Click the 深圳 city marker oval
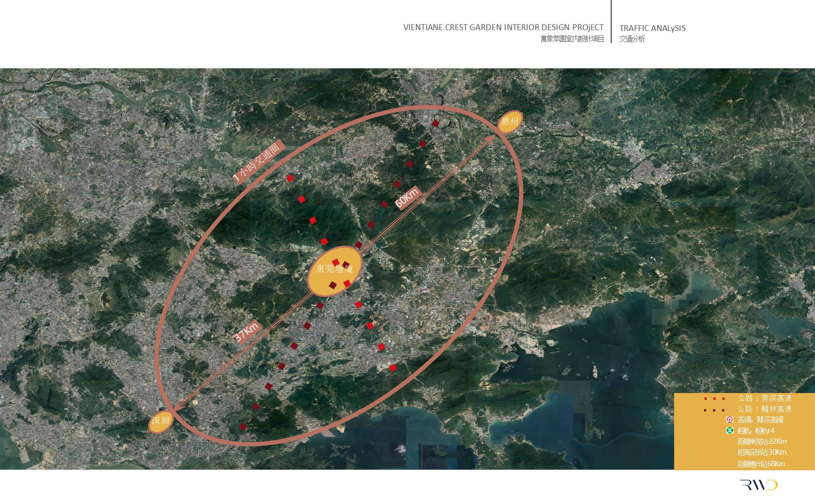Viewport: 815px width, 504px height. 161,421
